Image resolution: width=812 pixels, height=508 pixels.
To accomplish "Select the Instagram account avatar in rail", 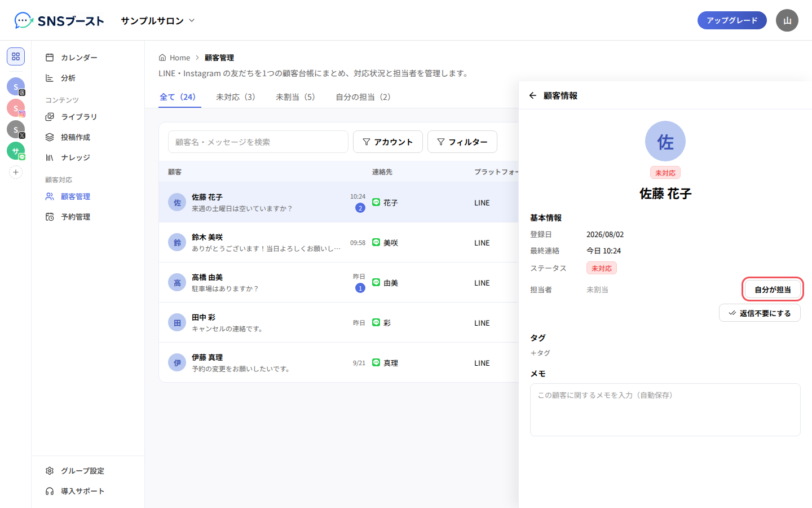I will coord(16,108).
